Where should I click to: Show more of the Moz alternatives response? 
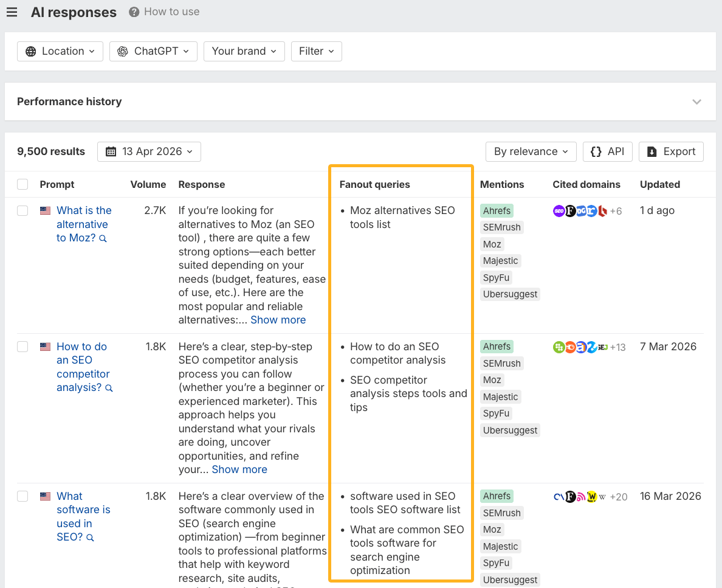pyautogui.click(x=278, y=320)
